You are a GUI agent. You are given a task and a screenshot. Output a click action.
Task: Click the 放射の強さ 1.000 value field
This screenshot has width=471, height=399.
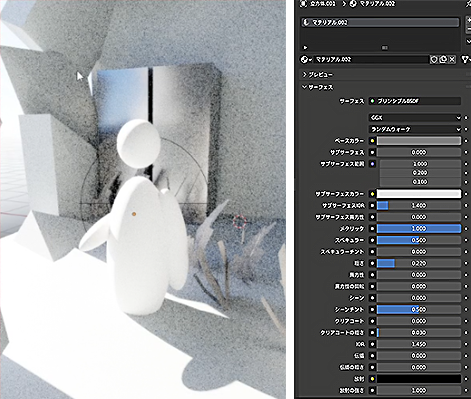[419, 390]
